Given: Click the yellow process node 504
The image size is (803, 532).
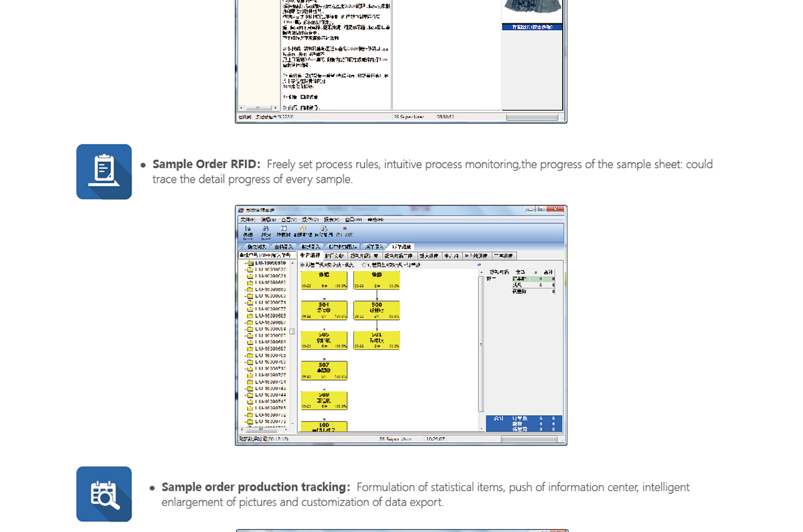Looking at the screenshot, I should click(324, 310).
